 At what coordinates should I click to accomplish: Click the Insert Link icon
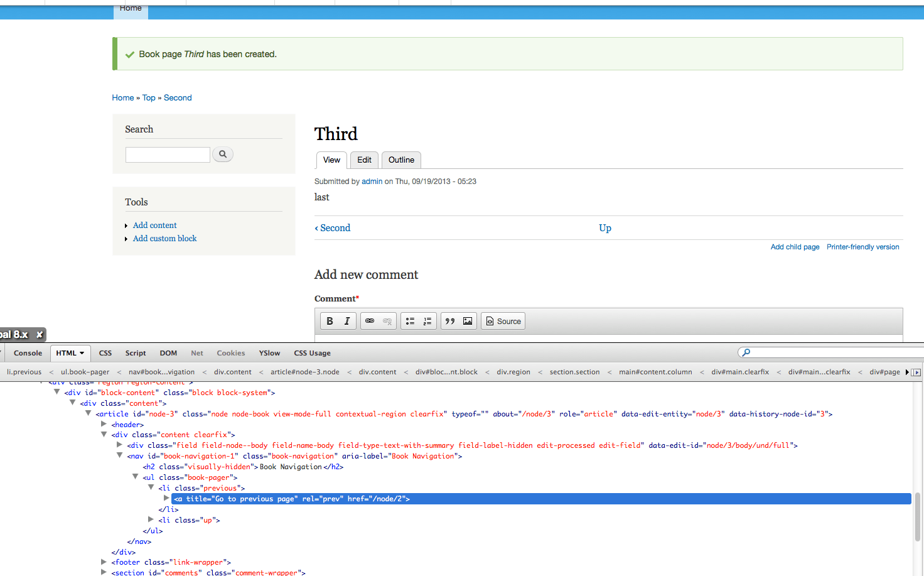370,321
